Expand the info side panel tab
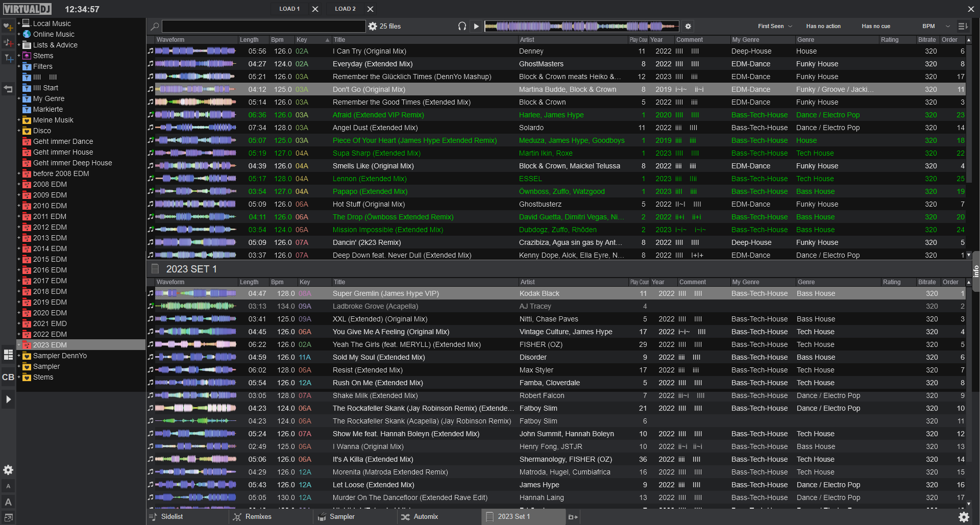 click(x=976, y=271)
